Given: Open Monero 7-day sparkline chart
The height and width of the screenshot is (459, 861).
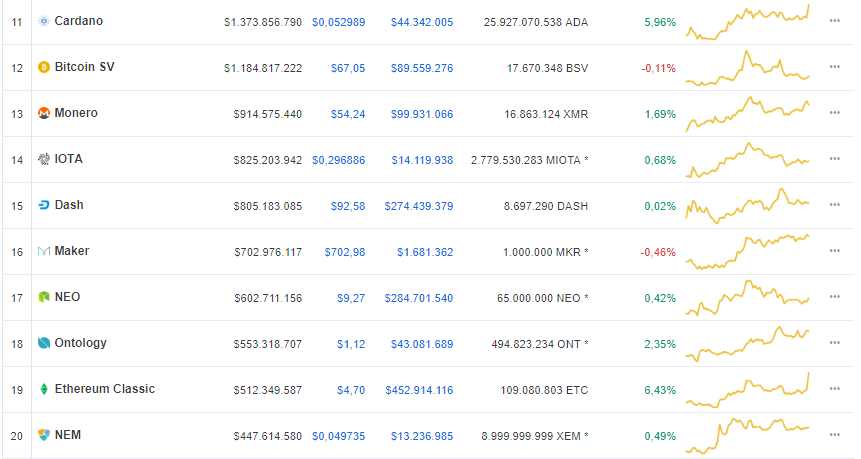Looking at the screenshot, I should point(747,114).
